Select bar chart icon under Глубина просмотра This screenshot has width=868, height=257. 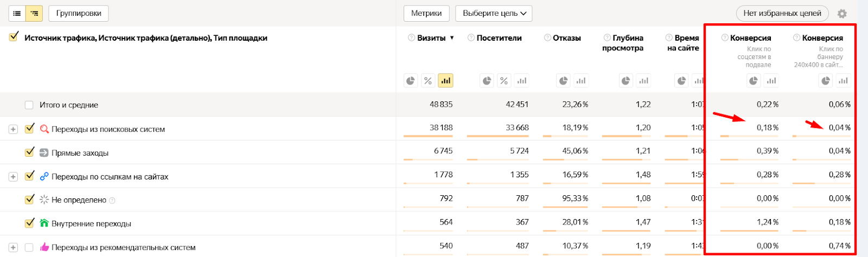coord(643,81)
